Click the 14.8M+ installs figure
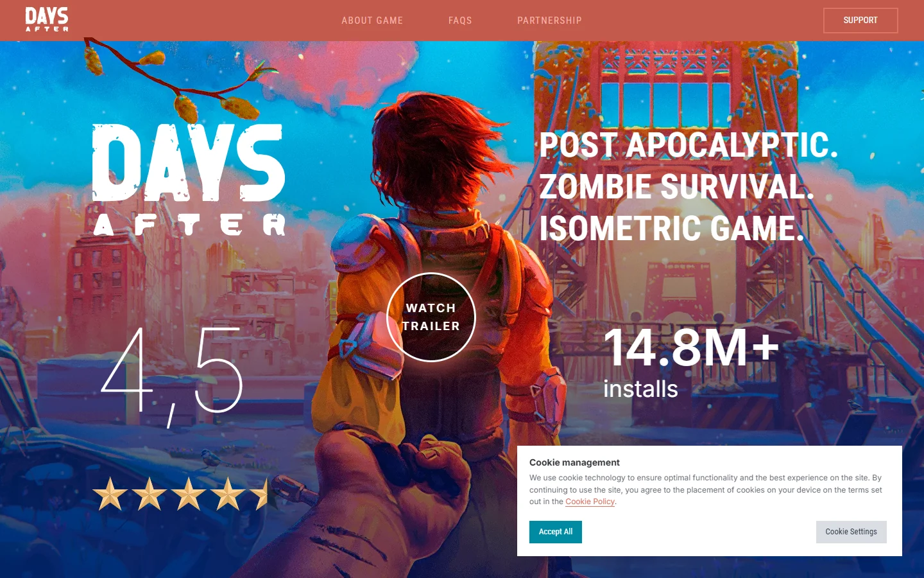 pyautogui.click(x=691, y=347)
